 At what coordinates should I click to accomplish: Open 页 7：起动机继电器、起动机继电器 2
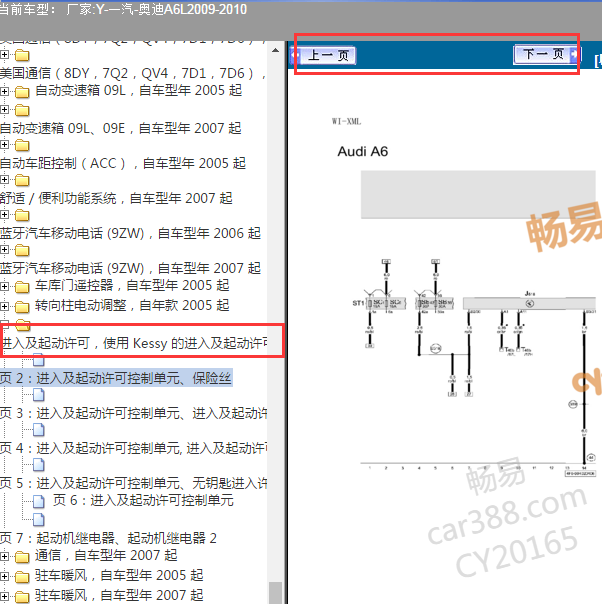[x=108, y=538]
